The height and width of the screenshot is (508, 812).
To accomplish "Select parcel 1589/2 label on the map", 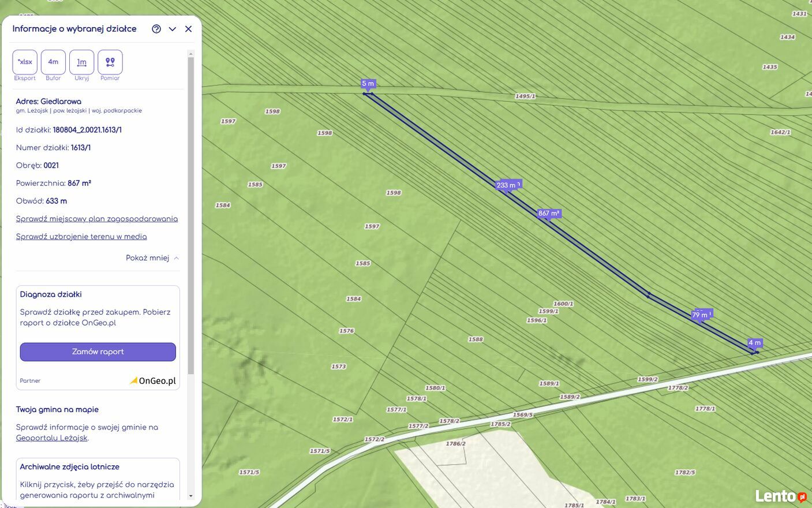I will 570,397.
